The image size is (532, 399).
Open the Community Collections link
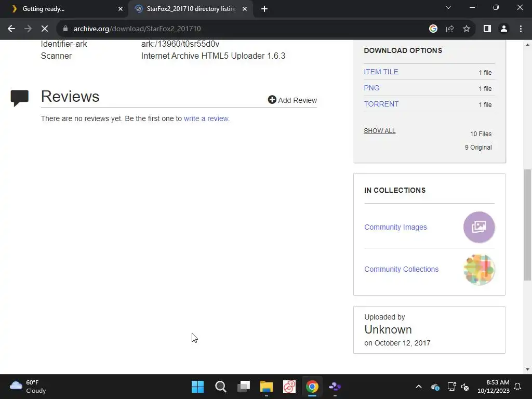[x=402, y=269]
